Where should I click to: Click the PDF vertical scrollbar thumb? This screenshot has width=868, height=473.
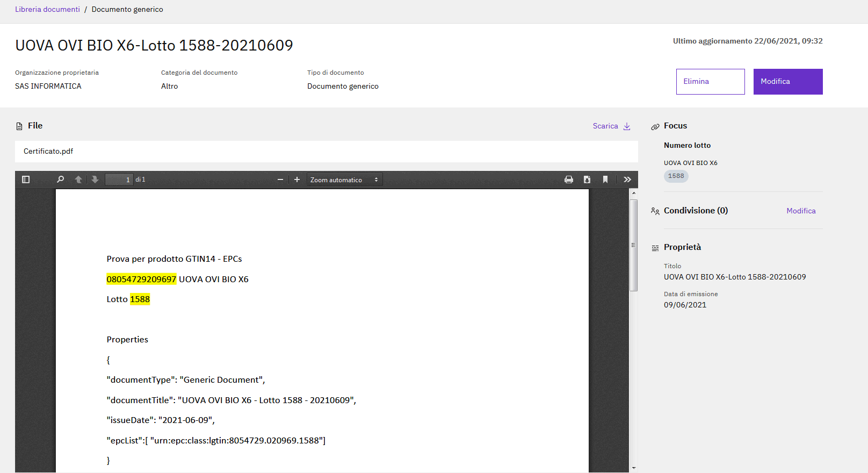[x=634, y=245]
